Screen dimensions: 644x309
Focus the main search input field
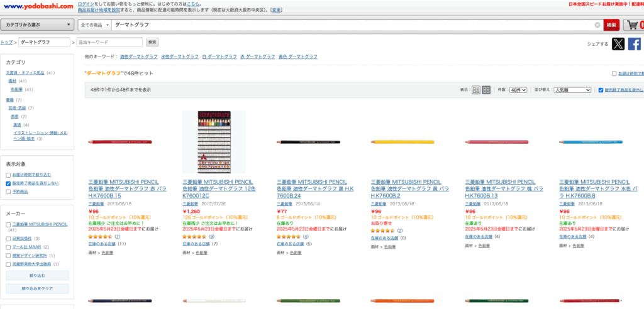(353, 25)
